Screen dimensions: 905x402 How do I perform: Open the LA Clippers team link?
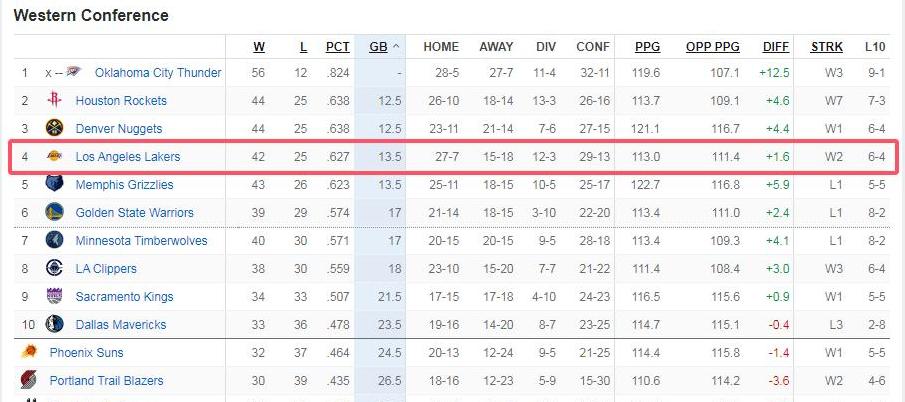(106, 268)
